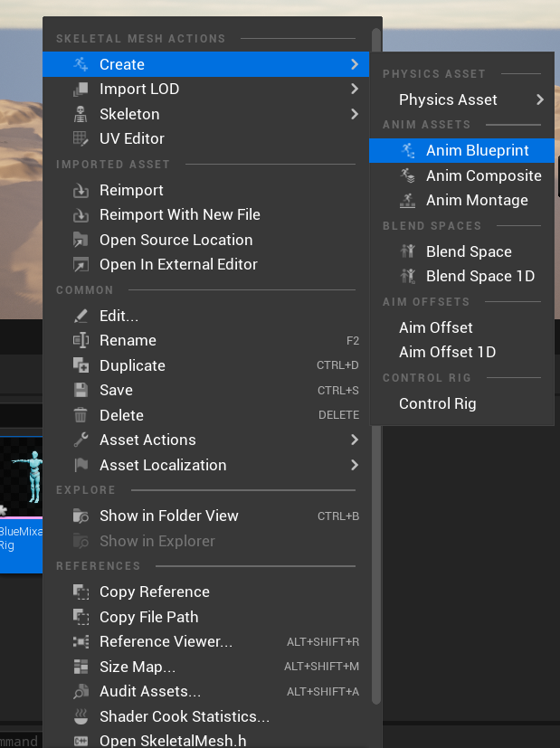Click the running figure icon beside Create
Image resolution: width=560 pixels, height=748 pixels.
[81, 64]
